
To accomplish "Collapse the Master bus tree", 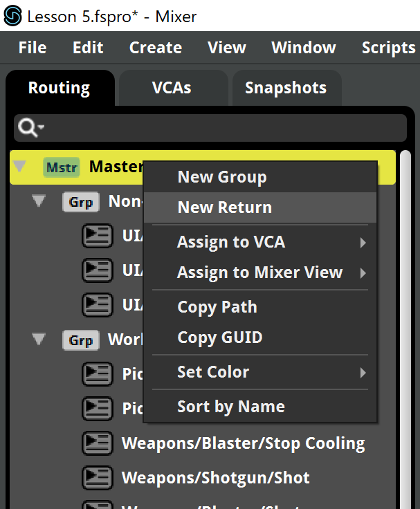I will [x=19, y=166].
